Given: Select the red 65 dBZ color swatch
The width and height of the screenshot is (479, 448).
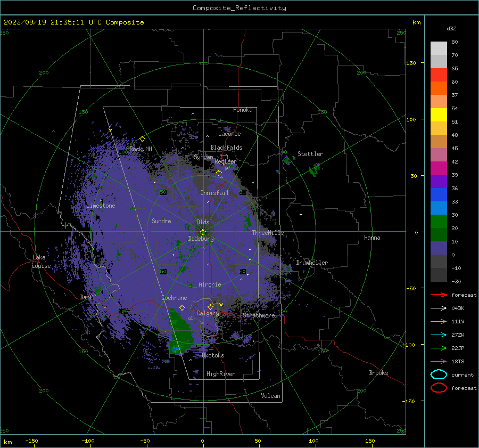Looking at the screenshot, I should coord(439,75).
